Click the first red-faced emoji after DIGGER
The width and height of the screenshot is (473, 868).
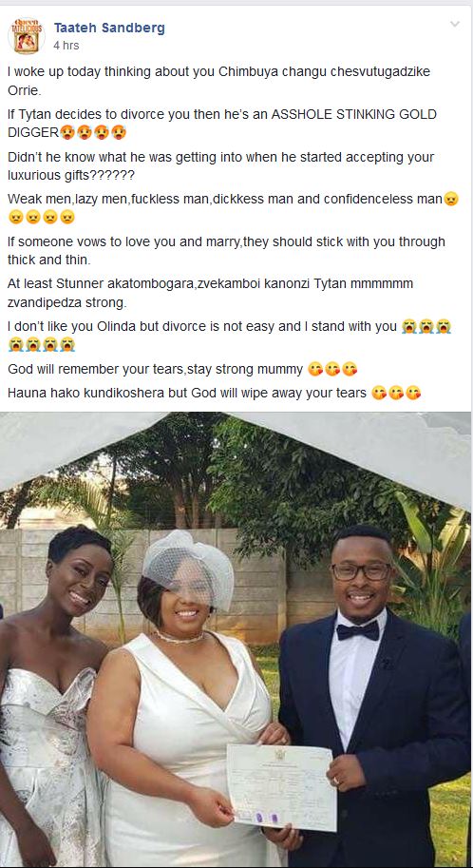tap(67, 133)
